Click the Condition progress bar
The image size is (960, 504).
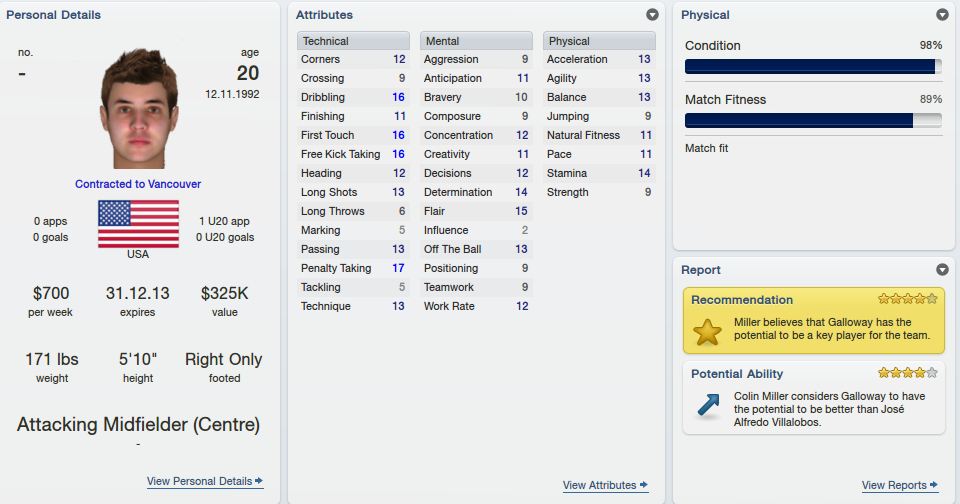813,67
